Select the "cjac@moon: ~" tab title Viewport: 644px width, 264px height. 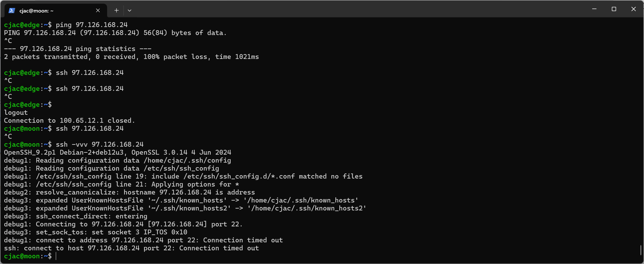[x=36, y=11]
